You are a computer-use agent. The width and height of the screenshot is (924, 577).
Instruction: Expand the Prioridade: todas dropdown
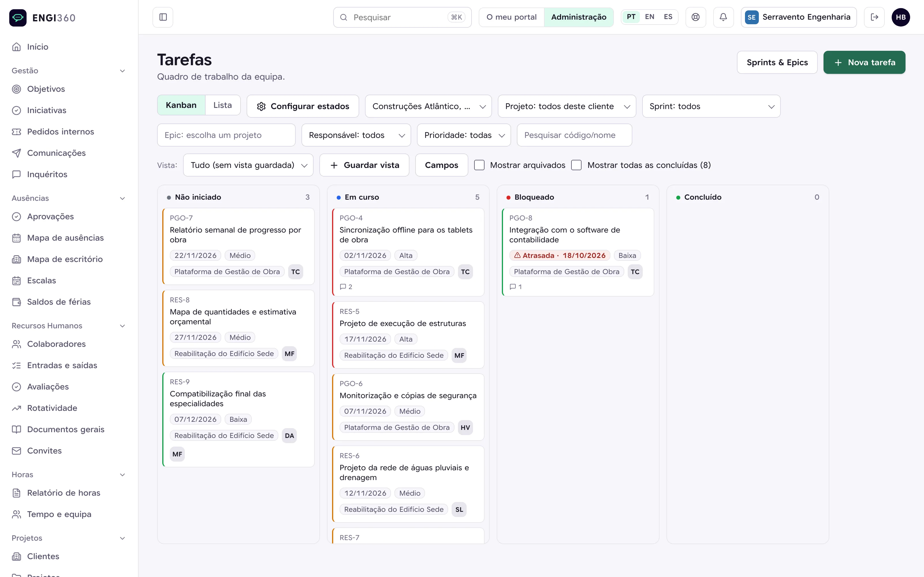pyautogui.click(x=463, y=135)
